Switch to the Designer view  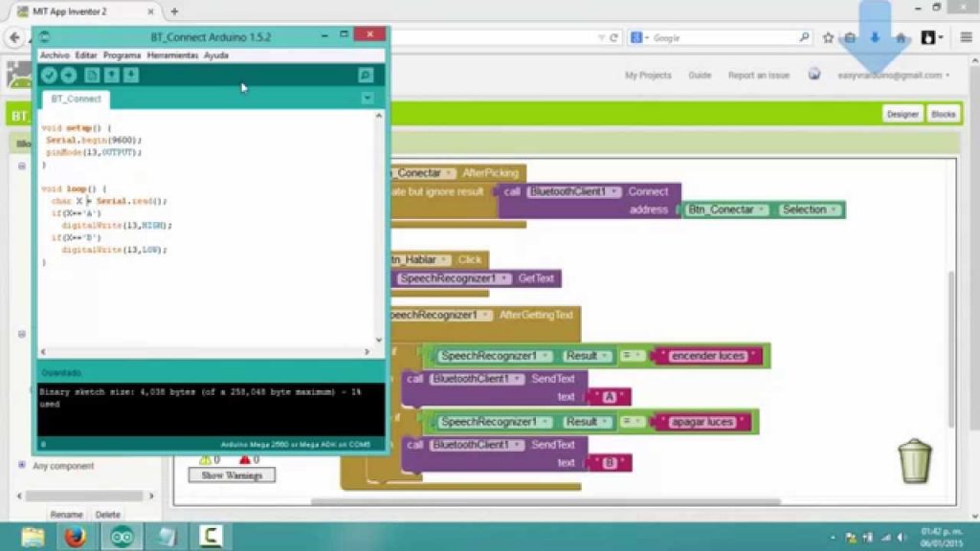(902, 115)
